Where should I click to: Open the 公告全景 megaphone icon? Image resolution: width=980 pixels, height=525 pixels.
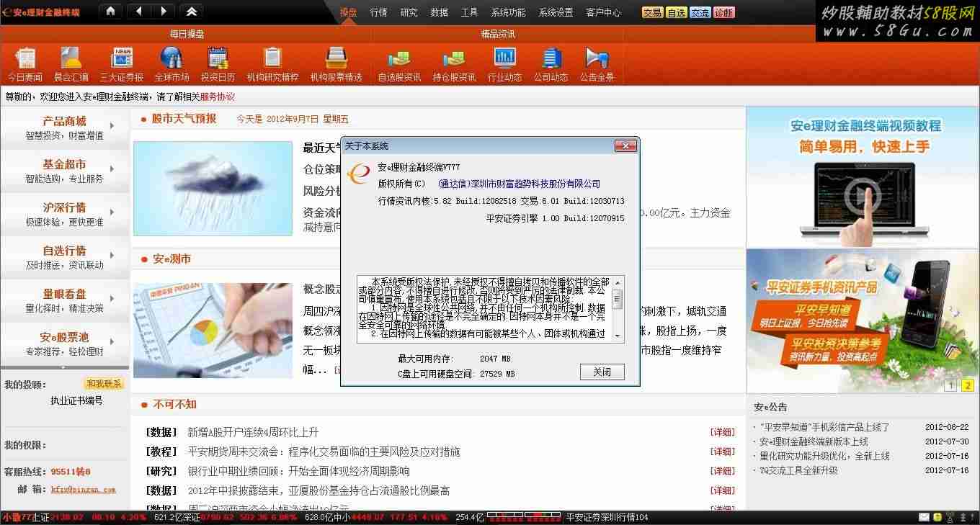597,64
